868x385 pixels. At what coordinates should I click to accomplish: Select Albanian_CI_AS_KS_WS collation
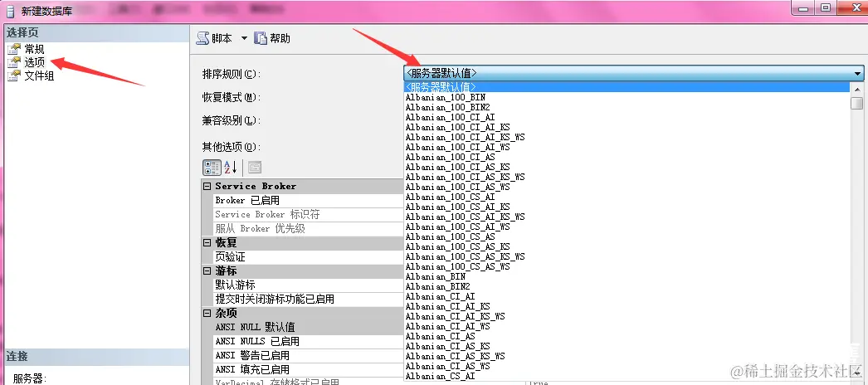click(x=627, y=356)
